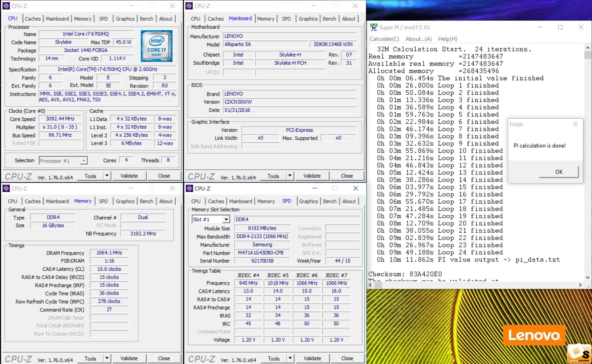Open About...(A) menu in Super PI

[419, 39]
